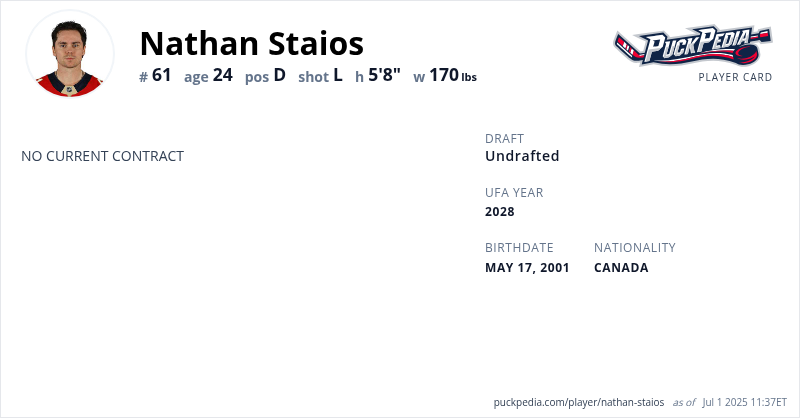The image size is (800, 418).
Task: Click the DRAFT label
Action: point(504,139)
